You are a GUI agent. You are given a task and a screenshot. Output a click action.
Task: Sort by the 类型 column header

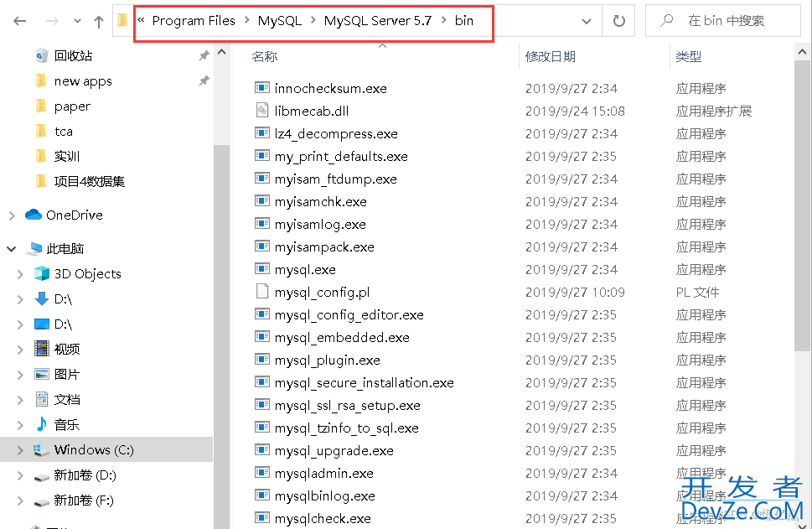coord(689,56)
